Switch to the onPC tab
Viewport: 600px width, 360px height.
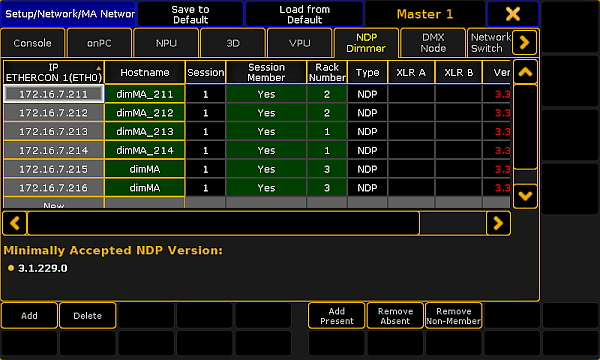(99, 43)
